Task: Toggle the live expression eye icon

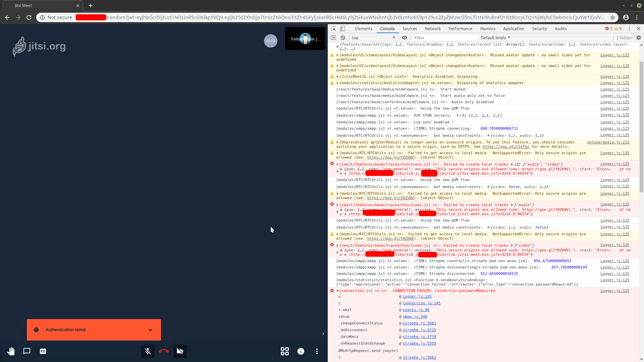Action: 404,38
